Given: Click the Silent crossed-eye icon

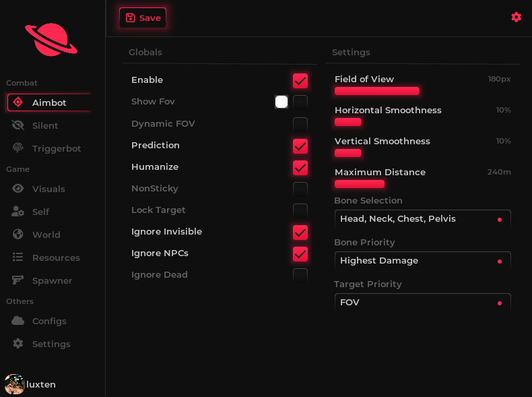Looking at the screenshot, I should pos(18,125).
